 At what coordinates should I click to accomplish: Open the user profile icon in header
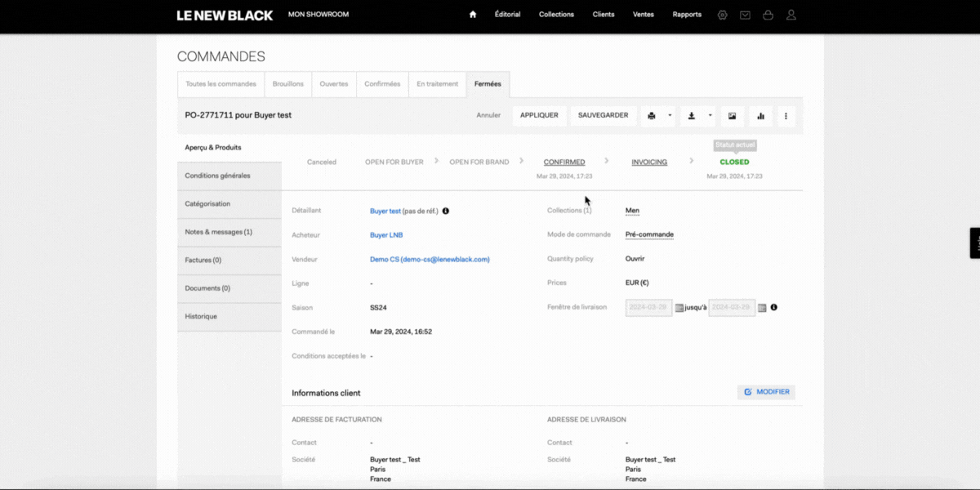coord(791,15)
